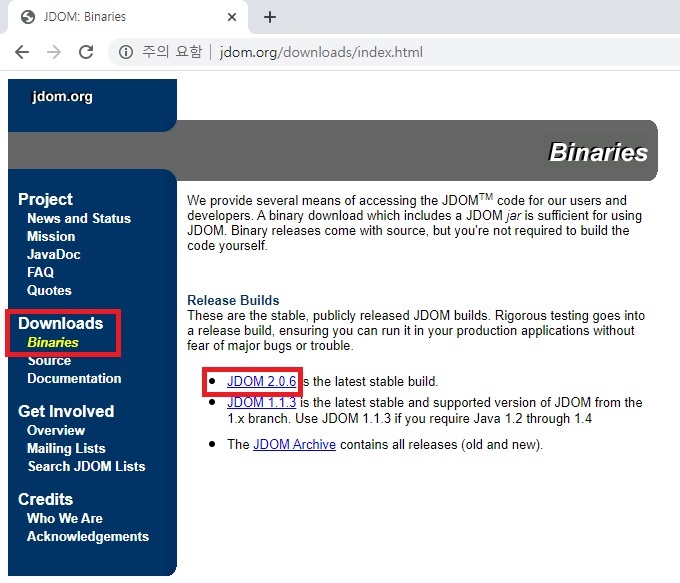Open the JavaDoc sidebar link

(54, 254)
